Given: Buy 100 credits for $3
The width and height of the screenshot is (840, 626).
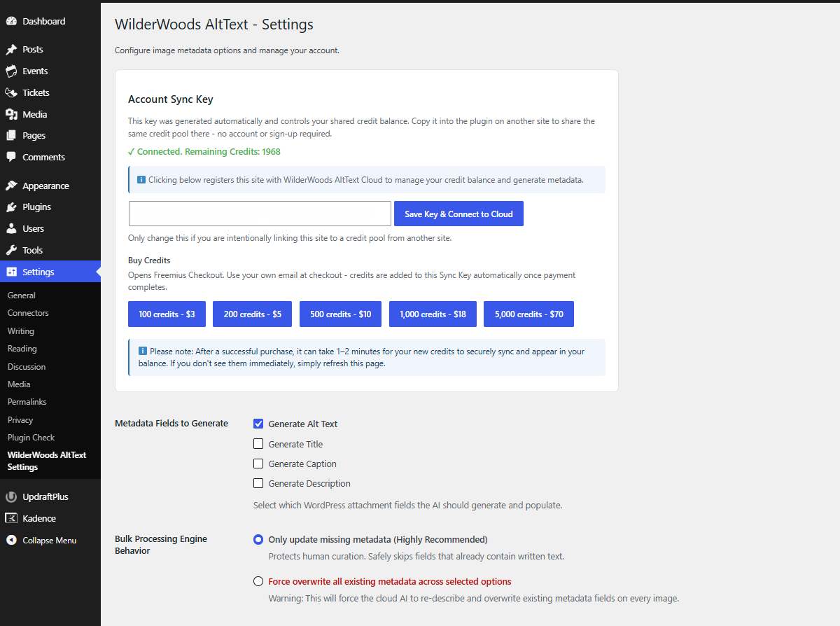Looking at the screenshot, I should pyautogui.click(x=167, y=314).
